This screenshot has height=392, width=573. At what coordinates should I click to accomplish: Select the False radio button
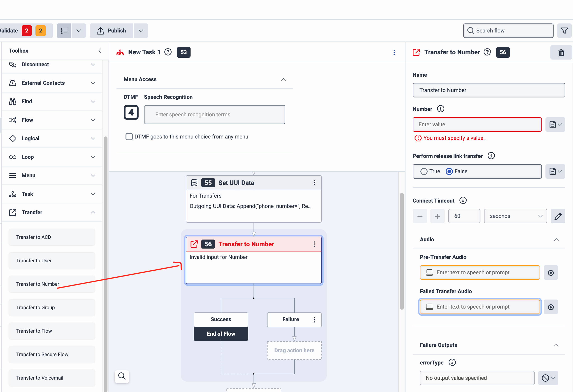(x=449, y=171)
